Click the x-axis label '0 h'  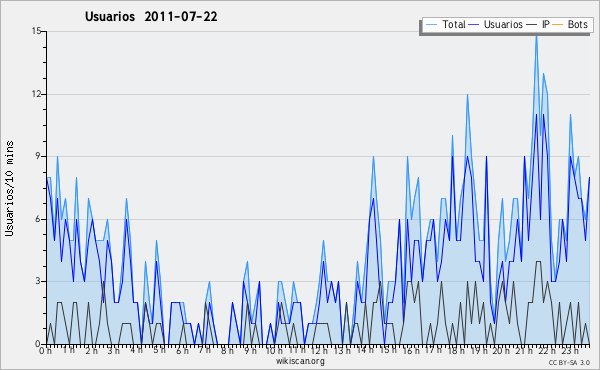[x=46, y=351]
